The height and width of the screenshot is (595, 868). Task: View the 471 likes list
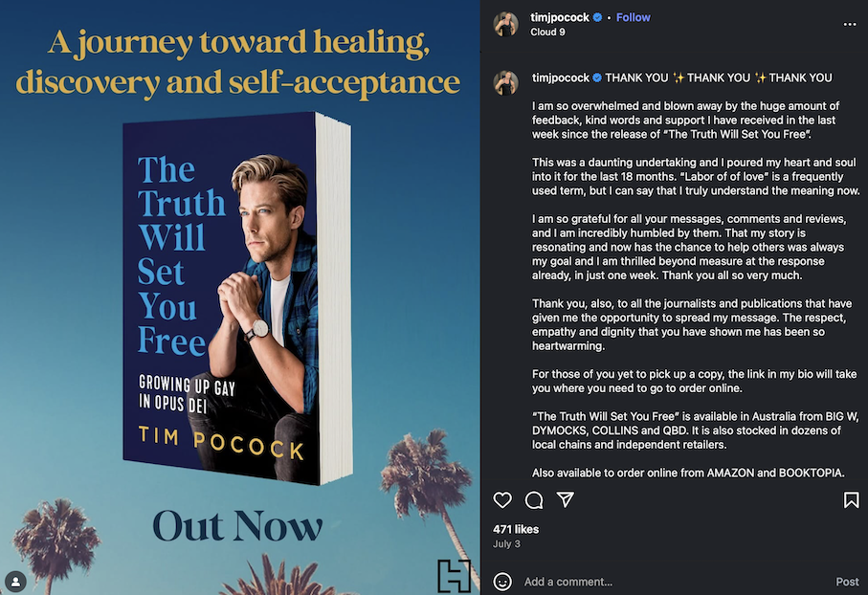tap(516, 529)
